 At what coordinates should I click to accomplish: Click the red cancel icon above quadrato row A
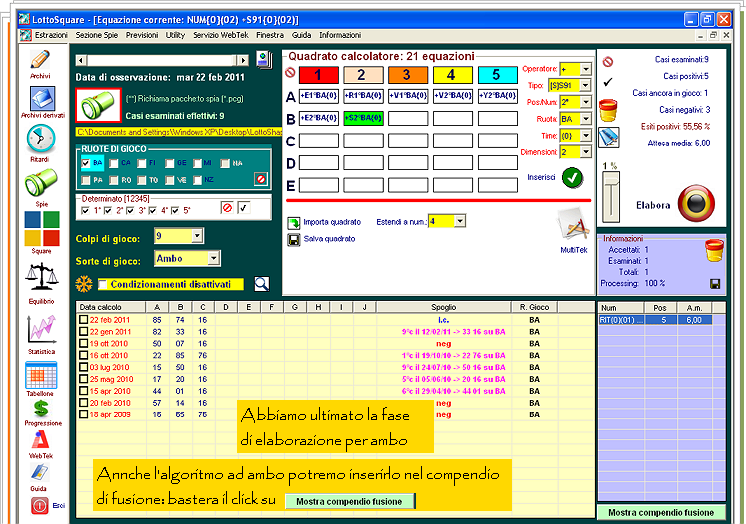click(290, 73)
